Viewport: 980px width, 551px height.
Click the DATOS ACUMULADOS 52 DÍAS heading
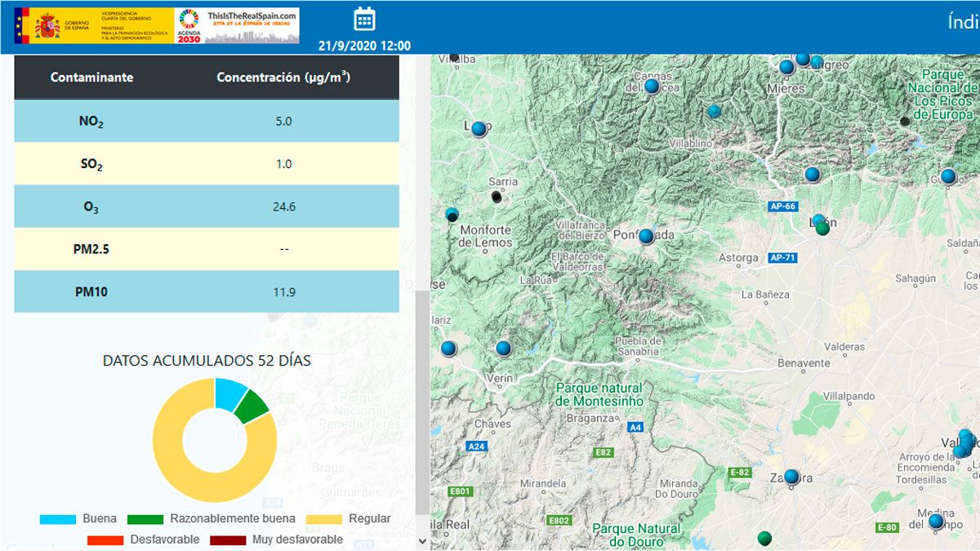point(207,360)
